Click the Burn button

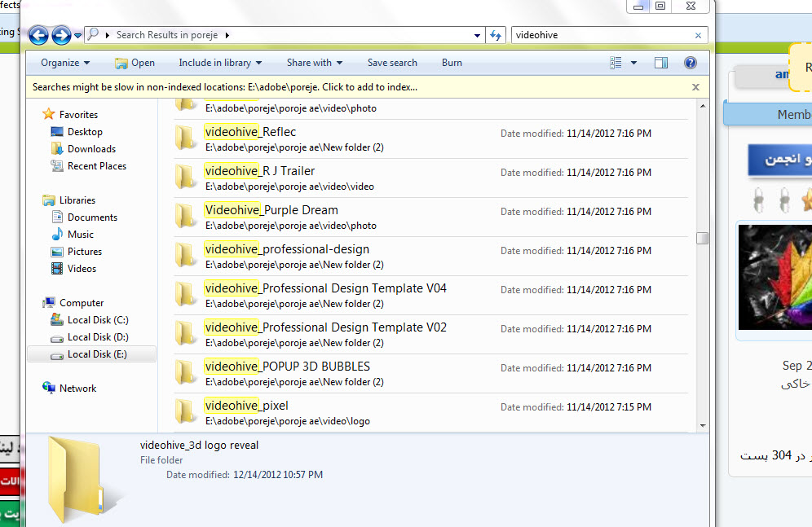point(452,63)
